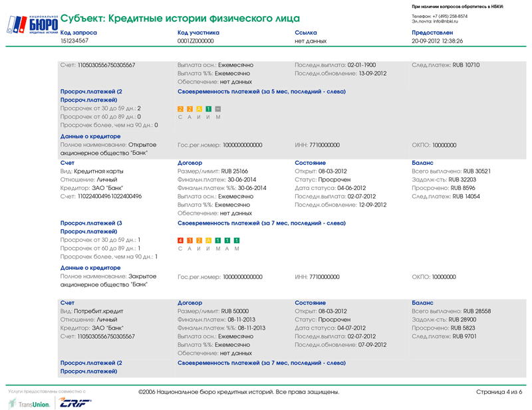Viewport: 532px width, 410px height.
Task: Select the credit limit RUB 25166
Action: (235, 171)
